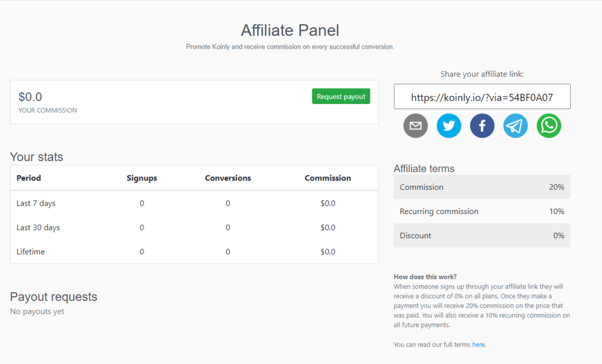Share affiliate link via email icon

point(416,126)
